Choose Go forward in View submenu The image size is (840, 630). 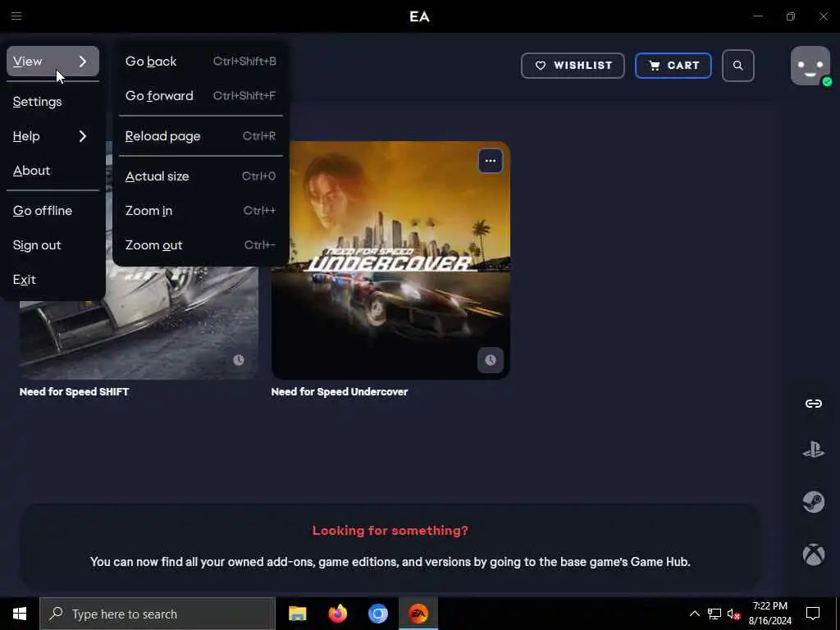[200, 95]
